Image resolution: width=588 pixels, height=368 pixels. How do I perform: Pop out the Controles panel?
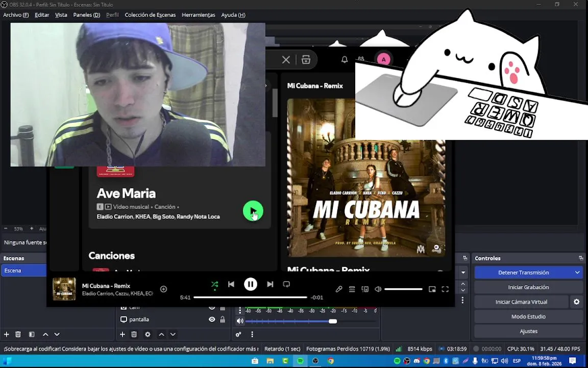point(581,258)
